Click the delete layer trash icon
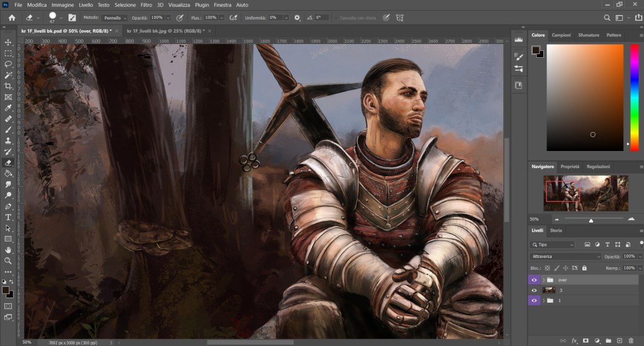 pyautogui.click(x=631, y=340)
